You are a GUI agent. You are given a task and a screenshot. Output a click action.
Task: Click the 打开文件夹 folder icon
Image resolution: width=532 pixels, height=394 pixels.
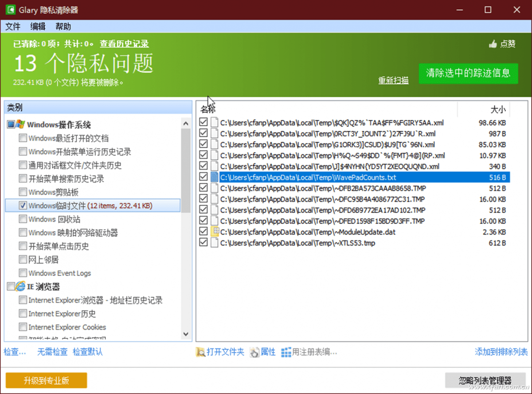201,352
